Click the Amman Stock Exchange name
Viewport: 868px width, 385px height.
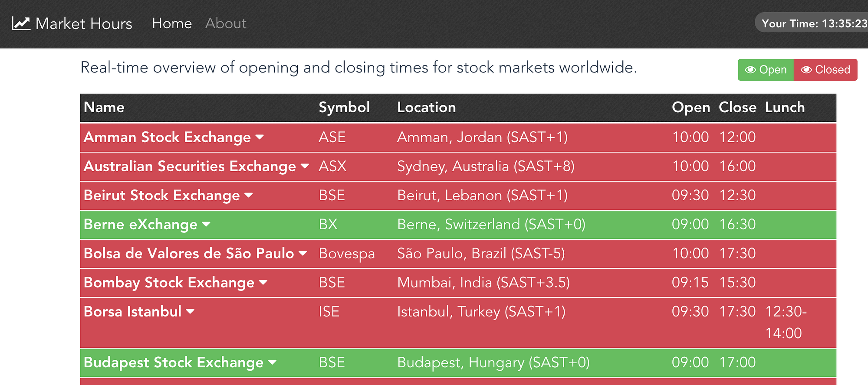click(x=167, y=137)
